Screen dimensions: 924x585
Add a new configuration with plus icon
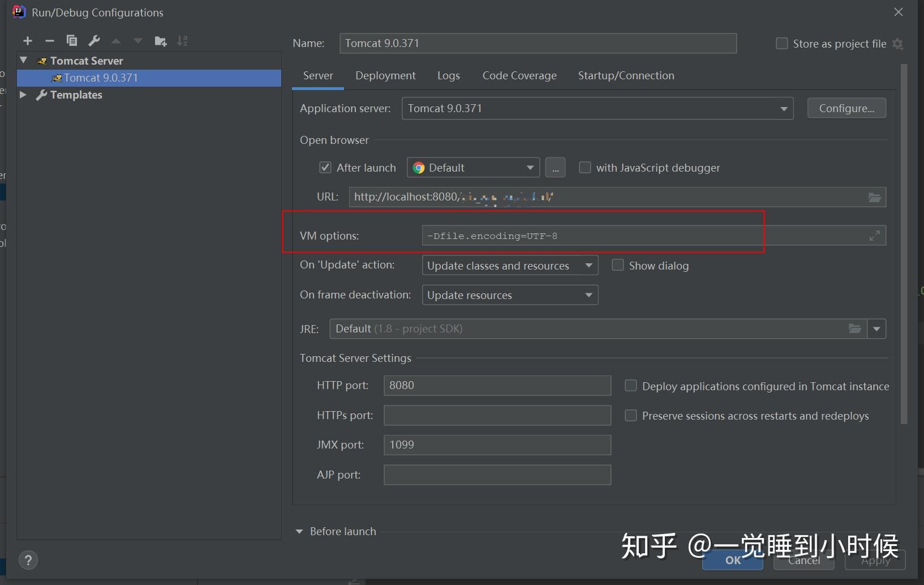point(28,41)
